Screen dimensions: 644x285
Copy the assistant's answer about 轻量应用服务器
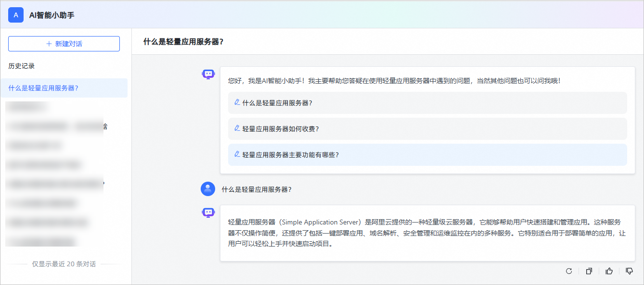click(x=589, y=271)
